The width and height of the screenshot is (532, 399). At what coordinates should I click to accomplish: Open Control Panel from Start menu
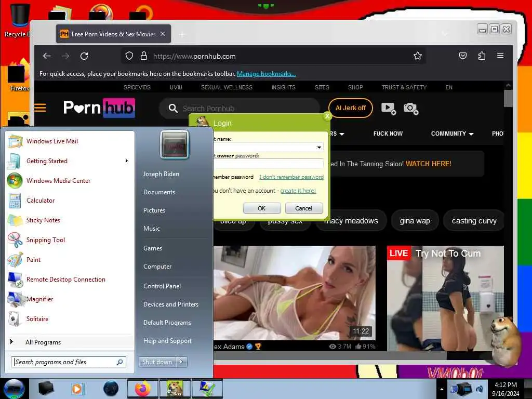(162, 286)
